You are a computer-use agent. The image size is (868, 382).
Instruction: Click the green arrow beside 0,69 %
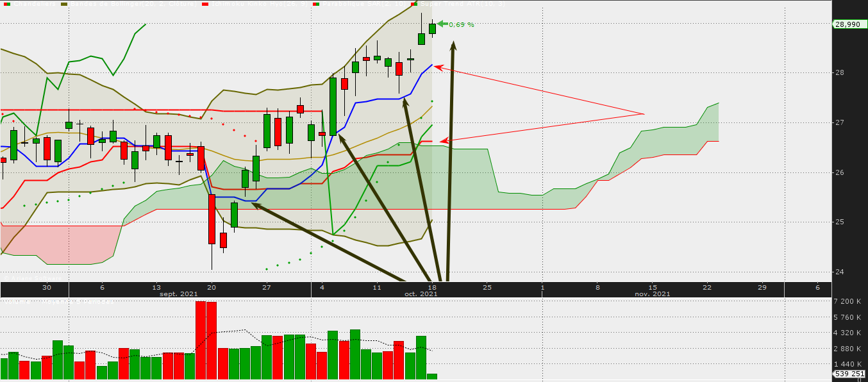441,24
